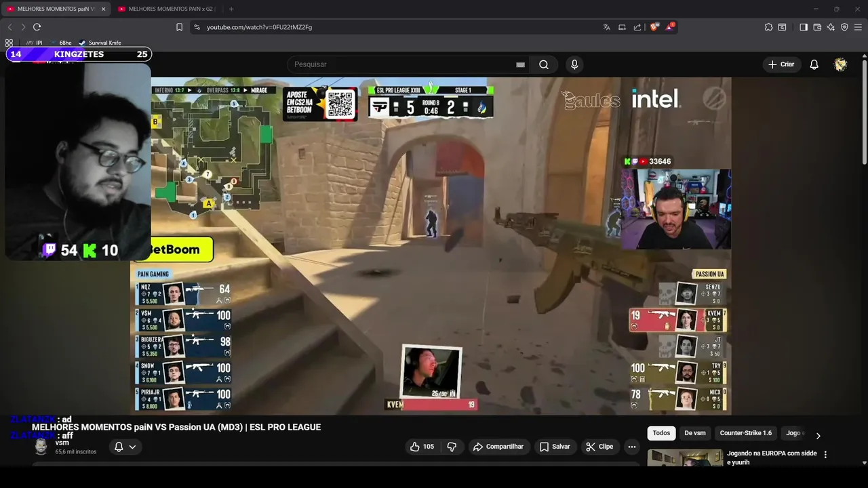This screenshot has height=488, width=868.
Task: Go back to the previous page
Action: click(x=10, y=27)
